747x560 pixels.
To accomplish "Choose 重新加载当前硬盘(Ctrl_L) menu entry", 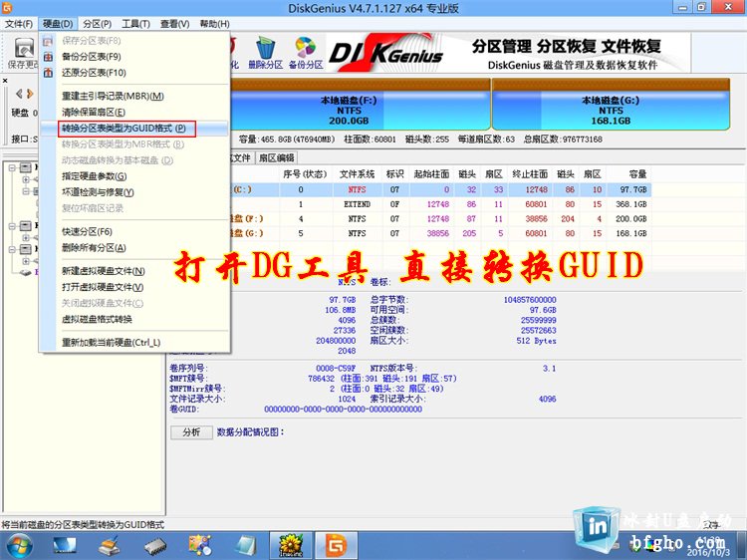I will pos(133,343).
